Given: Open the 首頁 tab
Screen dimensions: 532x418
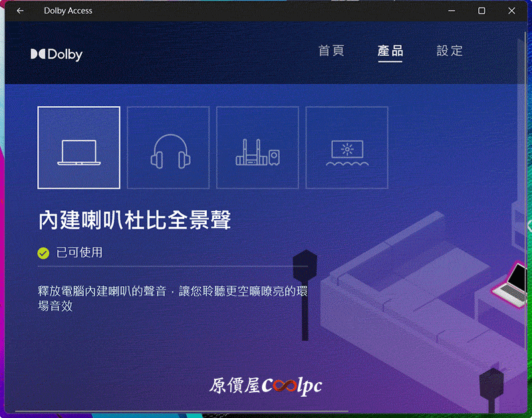Looking at the screenshot, I should [331, 51].
